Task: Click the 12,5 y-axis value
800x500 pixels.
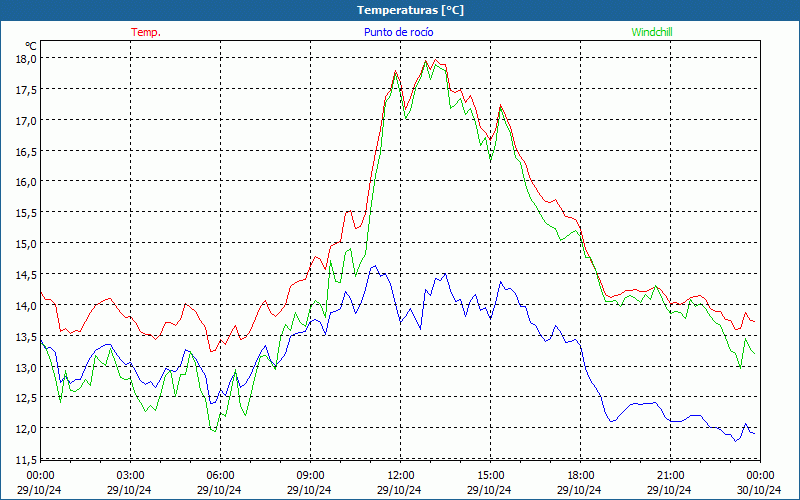Action: [26, 397]
